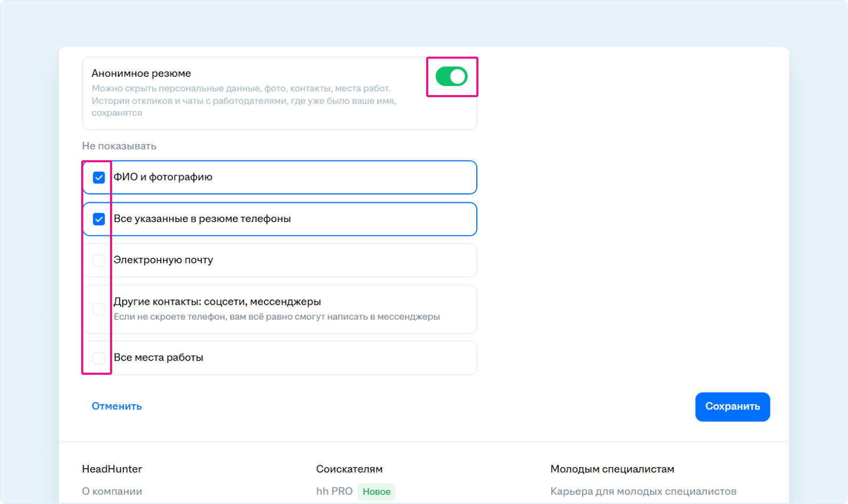
Task: Check the Электронную почту checkbox
Action: (x=99, y=261)
